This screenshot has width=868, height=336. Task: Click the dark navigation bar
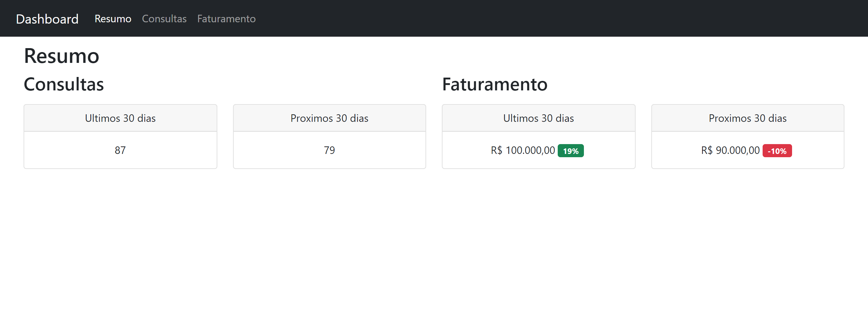505,18
